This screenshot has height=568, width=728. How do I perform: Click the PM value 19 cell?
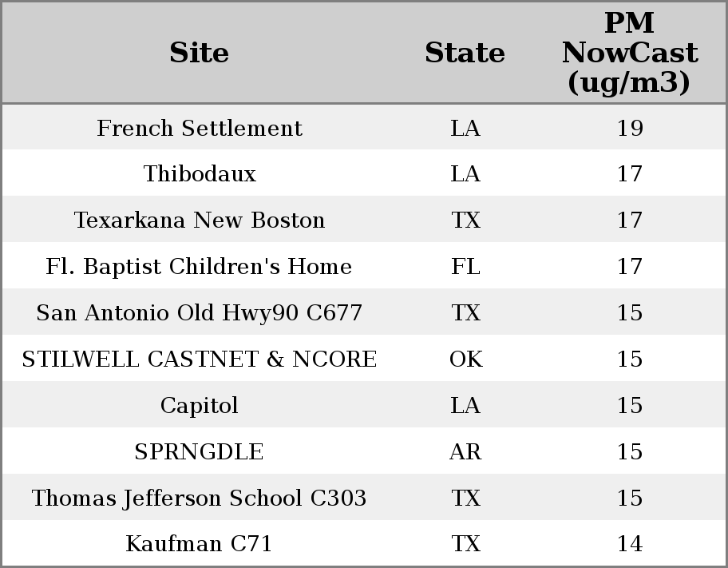click(630, 128)
